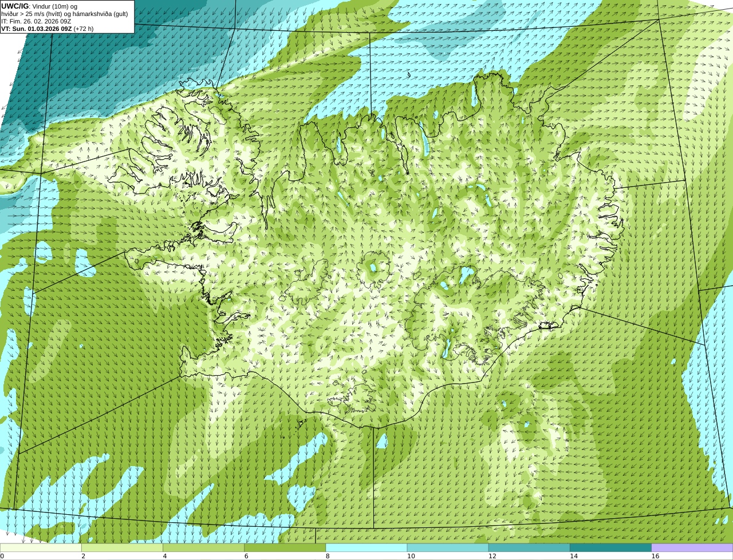
Task: Click the legend value "16"
Action: point(655,556)
